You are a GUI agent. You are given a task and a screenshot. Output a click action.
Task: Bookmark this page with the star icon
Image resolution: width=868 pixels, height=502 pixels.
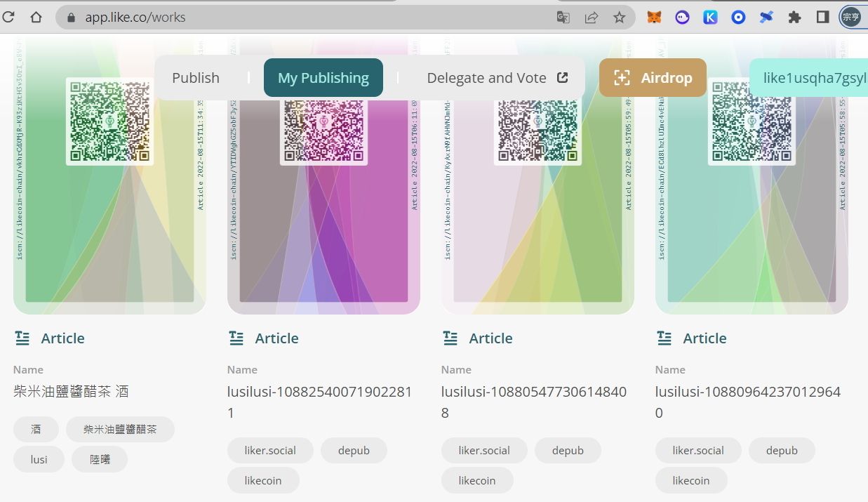(x=619, y=18)
